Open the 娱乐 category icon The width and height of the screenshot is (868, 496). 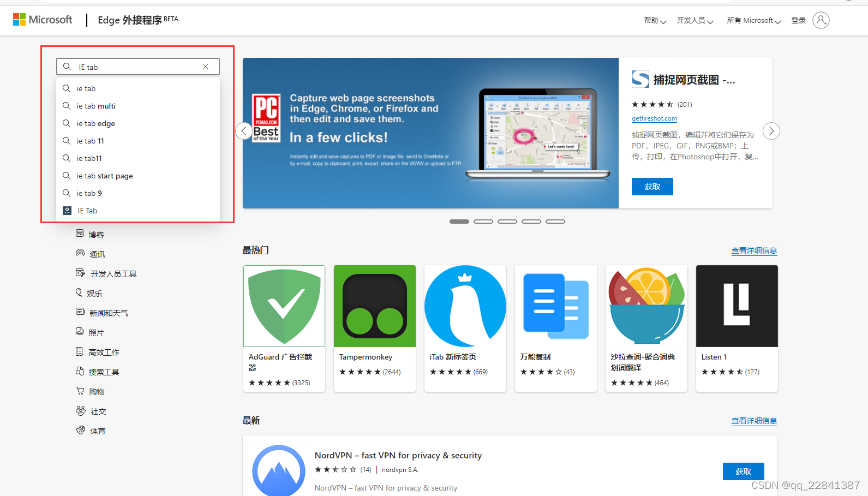coord(79,292)
